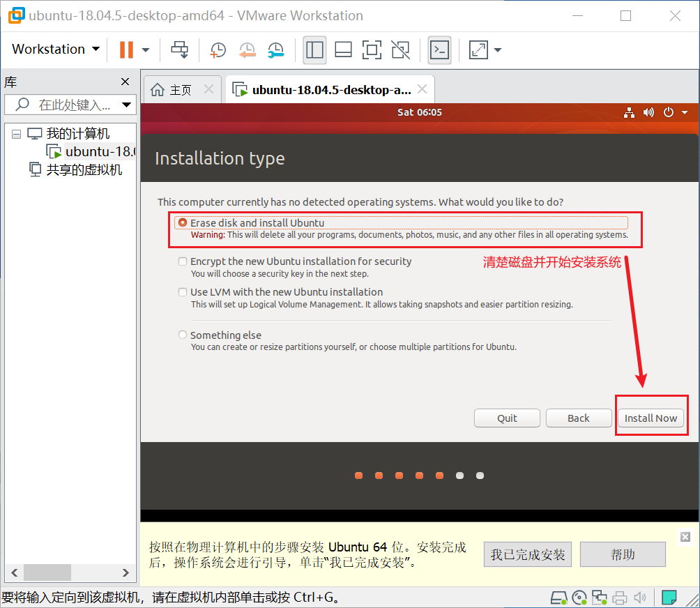700x608 pixels.
Task: Enable Encrypt the new Ubuntu installation
Action: (183, 261)
